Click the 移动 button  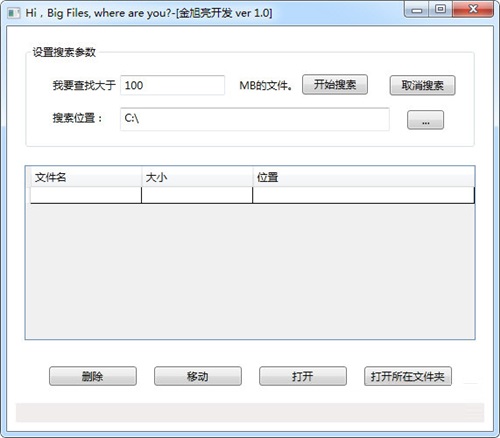coord(198,376)
